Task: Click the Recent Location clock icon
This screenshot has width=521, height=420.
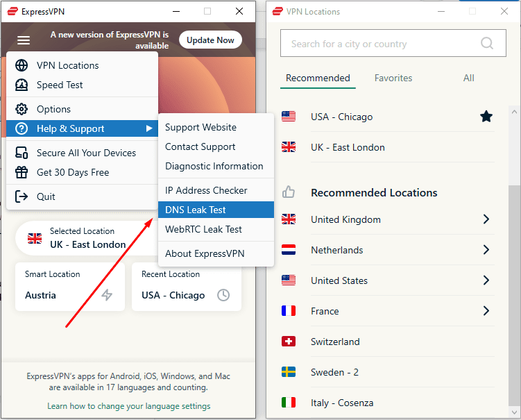Action: pyautogui.click(x=223, y=295)
